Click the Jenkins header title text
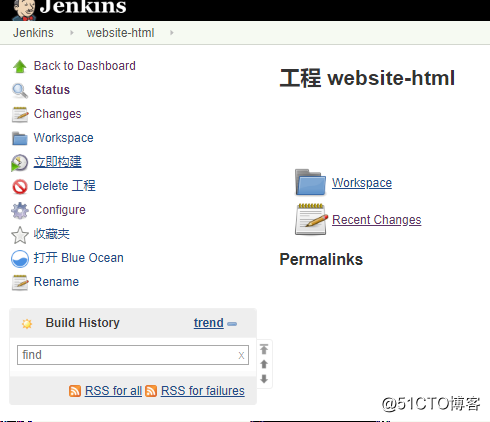This screenshot has width=490, height=422. click(x=83, y=7)
